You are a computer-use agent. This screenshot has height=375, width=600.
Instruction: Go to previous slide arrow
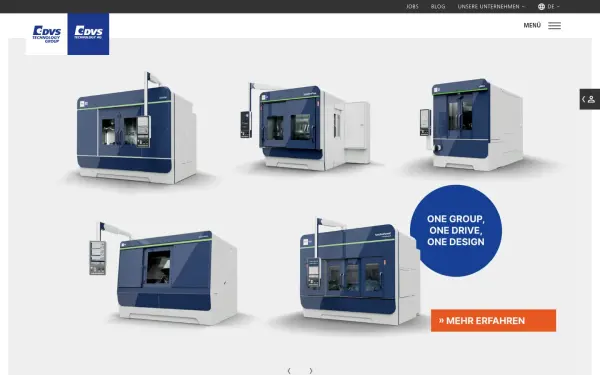tap(289, 370)
